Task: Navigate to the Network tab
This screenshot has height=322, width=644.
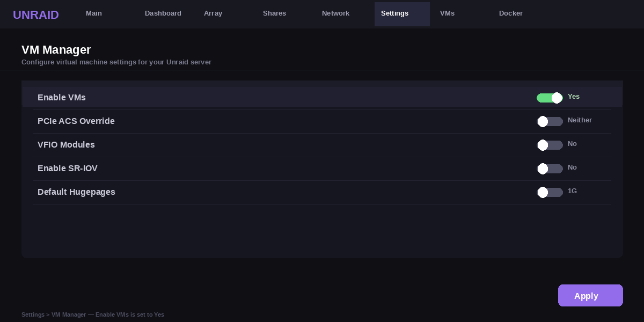Action: 335,13
